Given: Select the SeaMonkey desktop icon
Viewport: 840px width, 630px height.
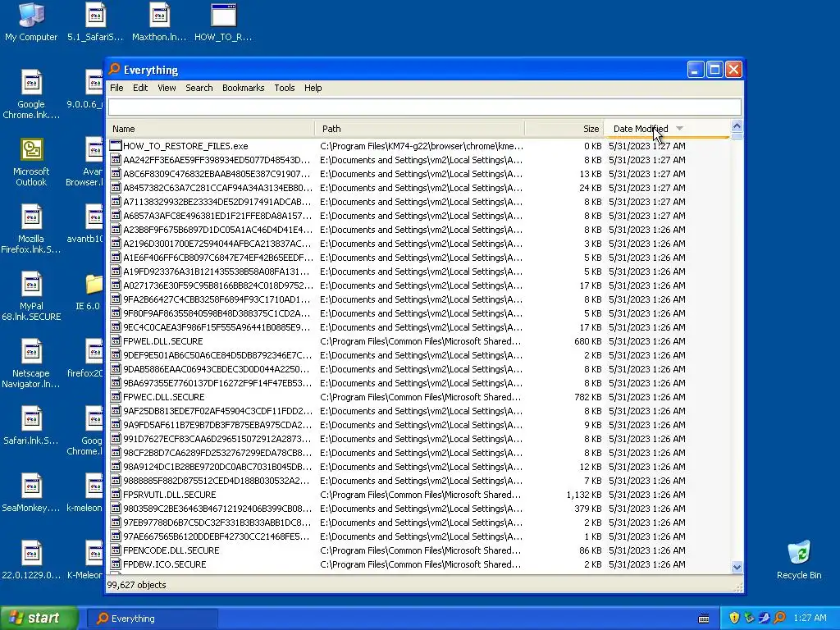Looking at the screenshot, I should point(31,493).
